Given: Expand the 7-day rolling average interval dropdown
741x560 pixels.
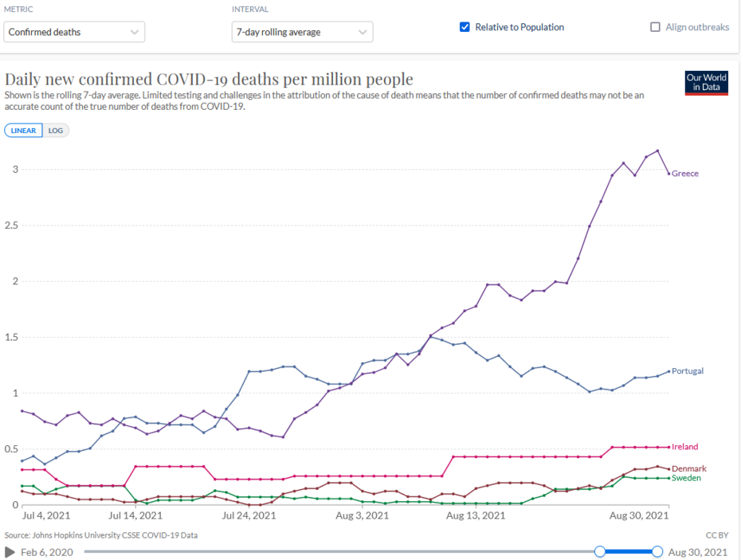Looking at the screenshot, I should [x=302, y=32].
